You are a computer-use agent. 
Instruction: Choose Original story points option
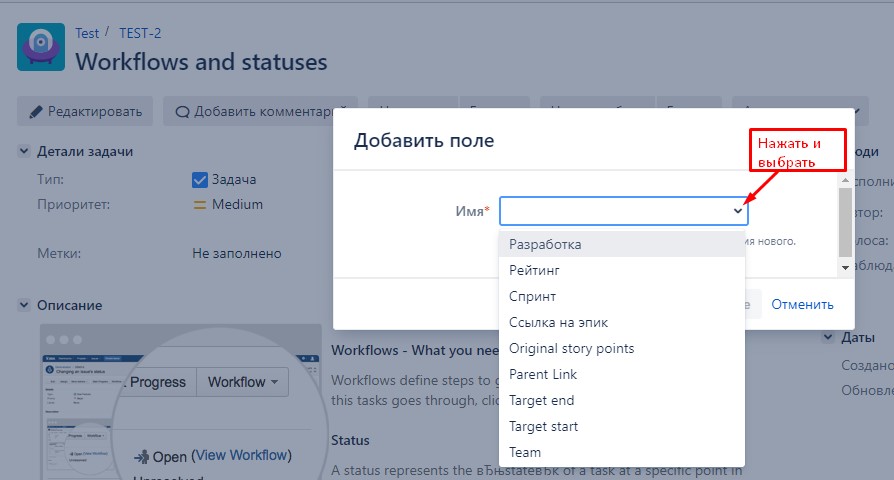coord(621,348)
